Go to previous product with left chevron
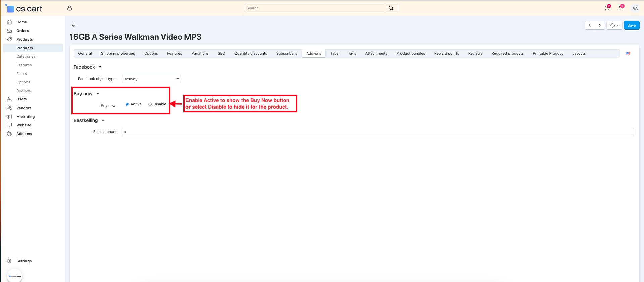644x282 pixels. [590, 25]
